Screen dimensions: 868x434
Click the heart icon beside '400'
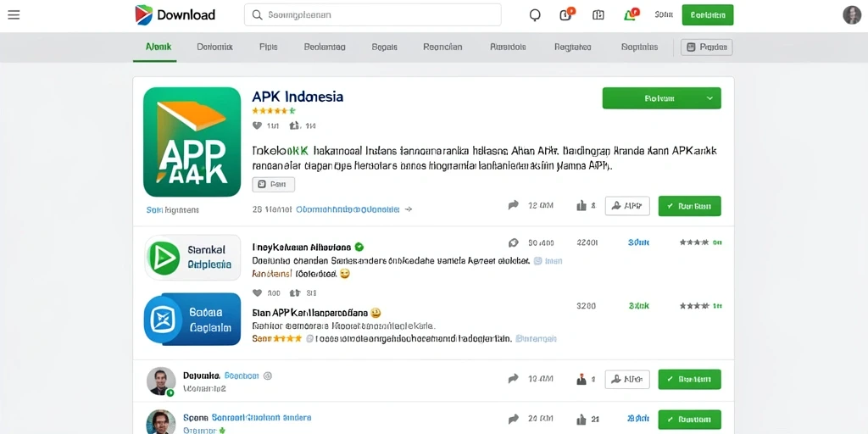pos(257,292)
